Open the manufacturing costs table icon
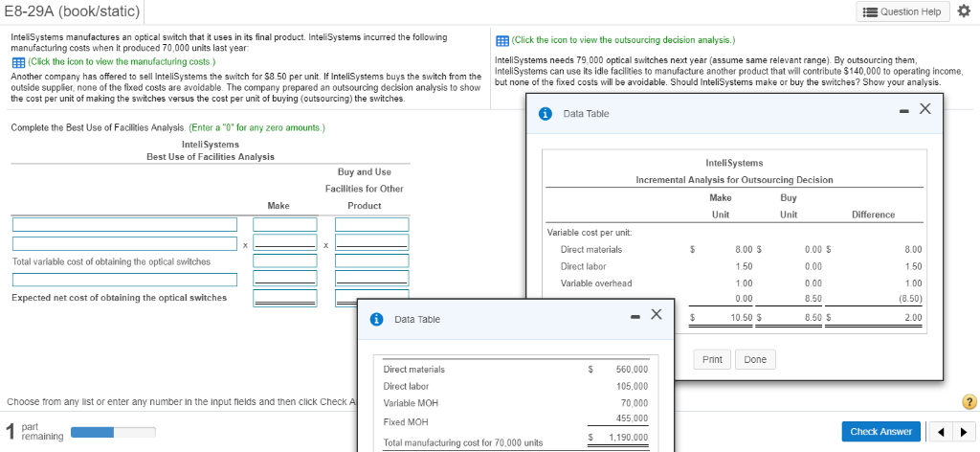The image size is (980, 452). 17,62
